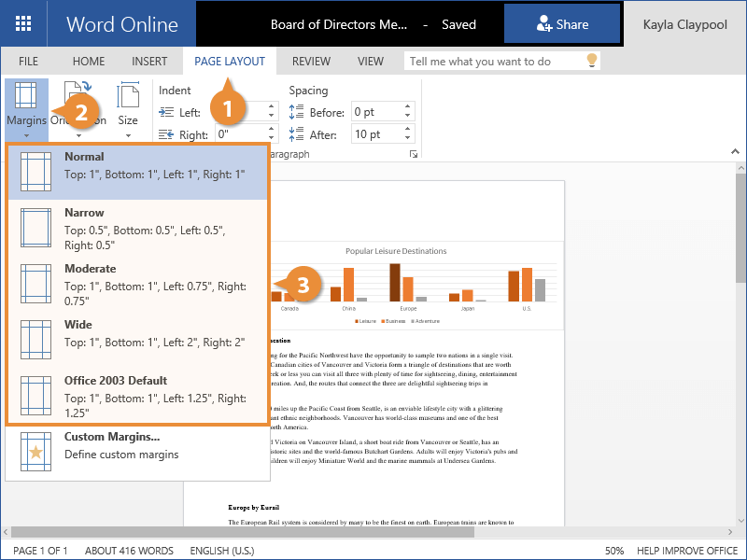Open the Insert tab

pos(149,62)
